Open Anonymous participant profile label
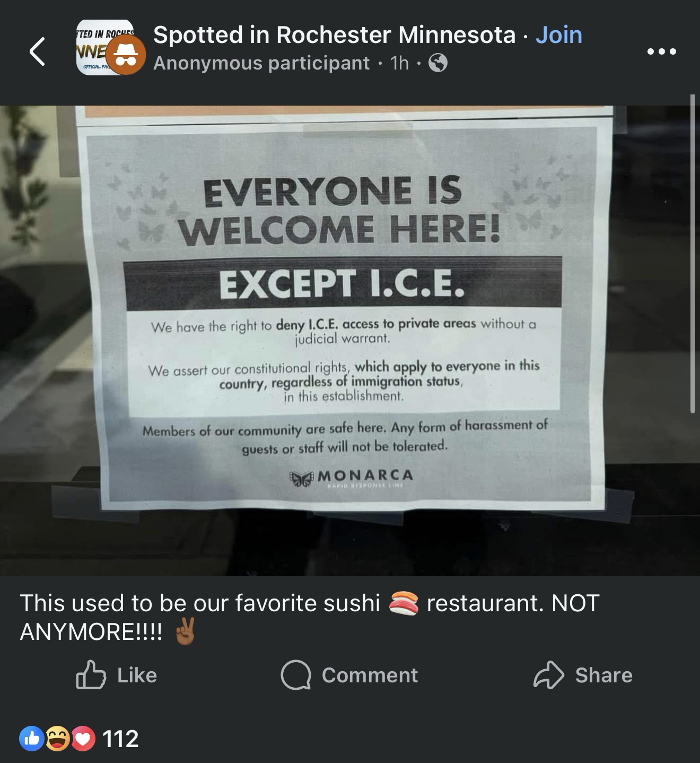 (x=261, y=63)
